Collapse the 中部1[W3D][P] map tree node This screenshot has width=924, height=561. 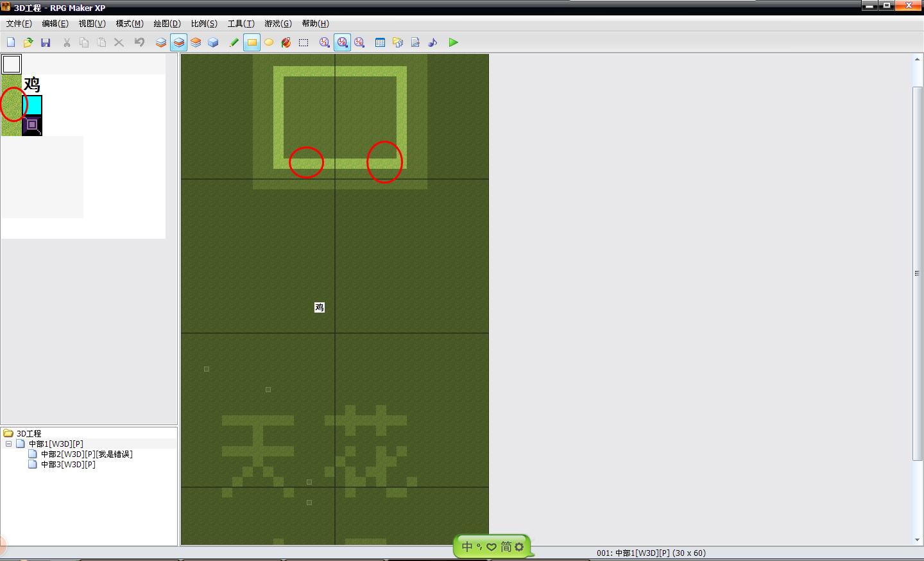tap(8, 444)
